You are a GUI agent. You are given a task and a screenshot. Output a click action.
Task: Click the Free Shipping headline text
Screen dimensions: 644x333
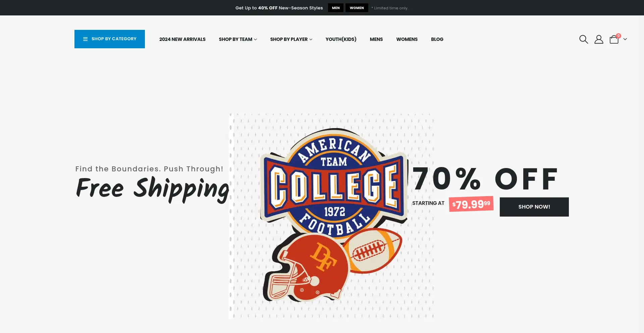point(152,189)
